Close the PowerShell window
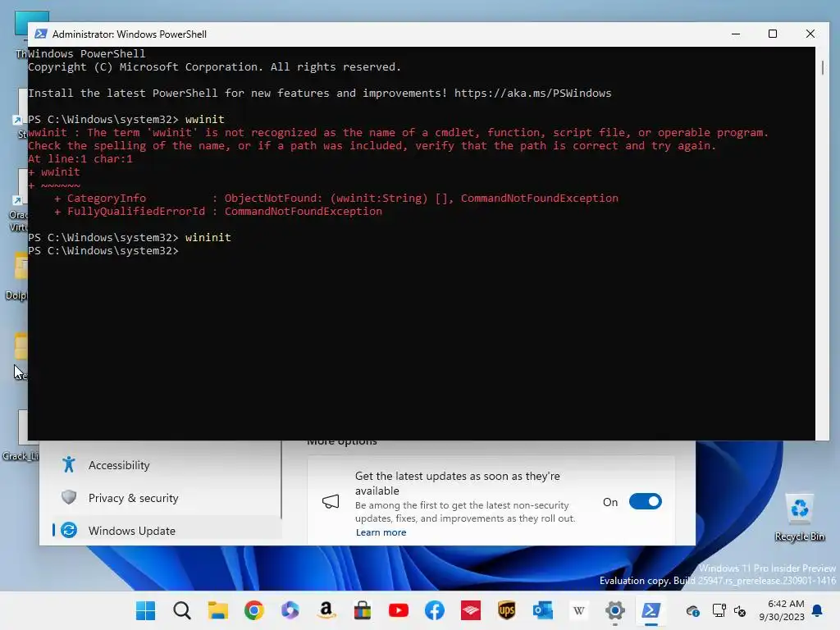 pos(810,34)
